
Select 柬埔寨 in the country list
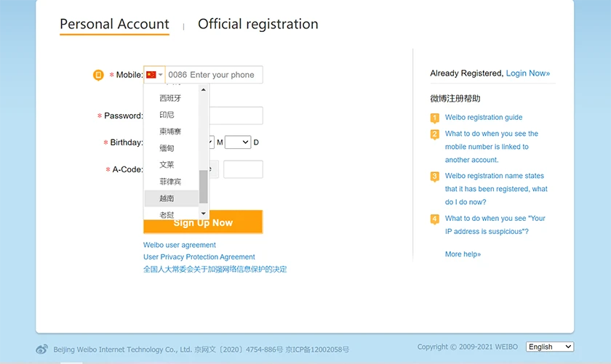171,132
